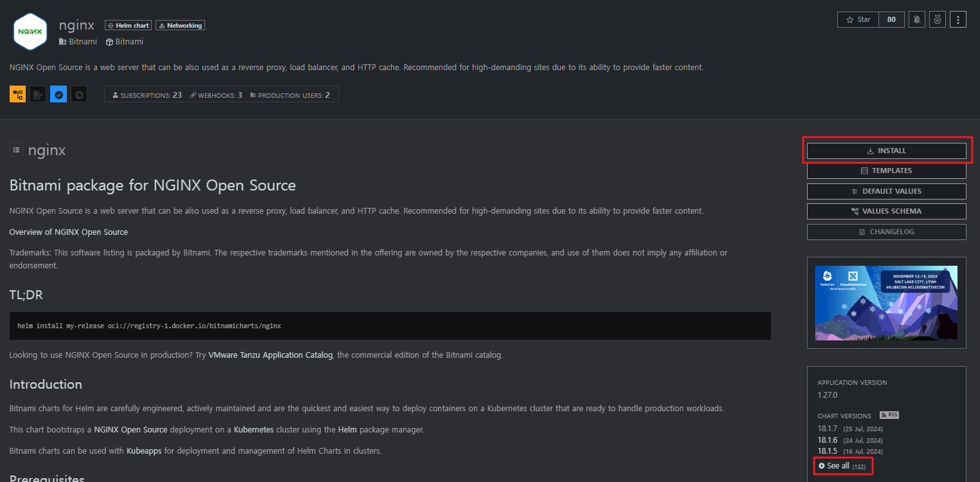Open the VALUES SCHEMA viewer

pyautogui.click(x=887, y=211)
